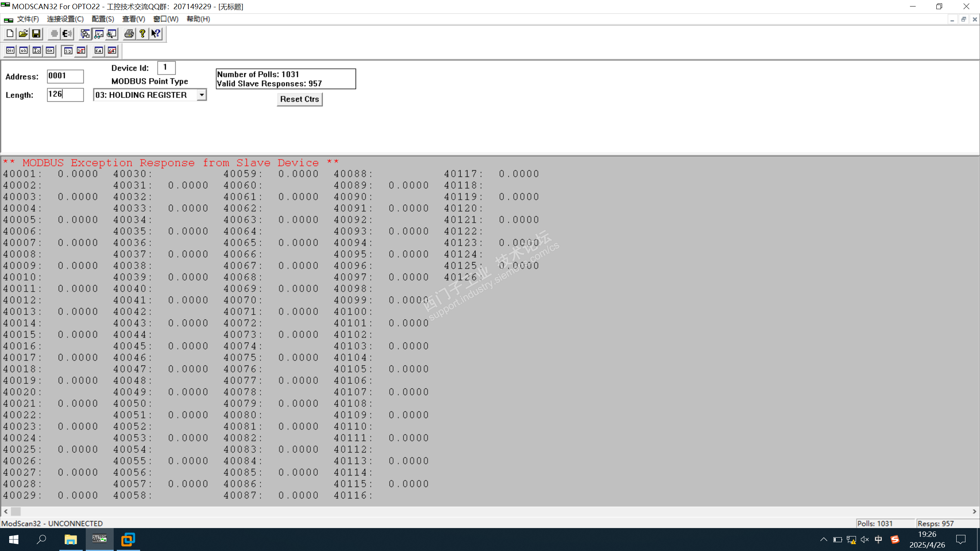Show hidden system tray icons chevron
Image resolution: width=980 pixels, height=551 pixels.
pos(823,540)
